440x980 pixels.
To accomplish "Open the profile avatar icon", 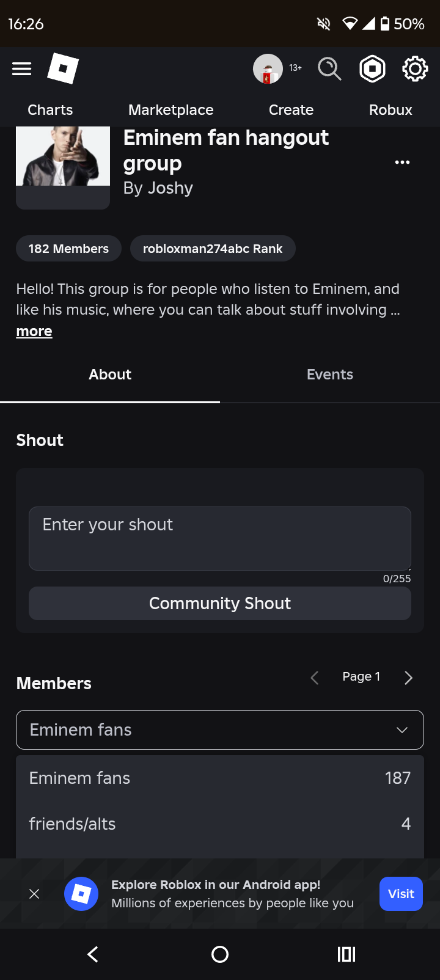I will click(x=268, y=68).
